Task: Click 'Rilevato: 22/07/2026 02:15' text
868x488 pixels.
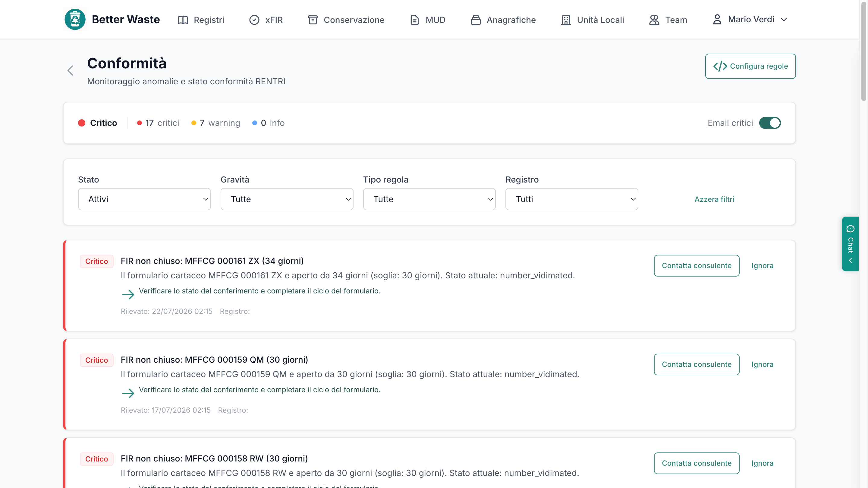Action: pos(166,311)
